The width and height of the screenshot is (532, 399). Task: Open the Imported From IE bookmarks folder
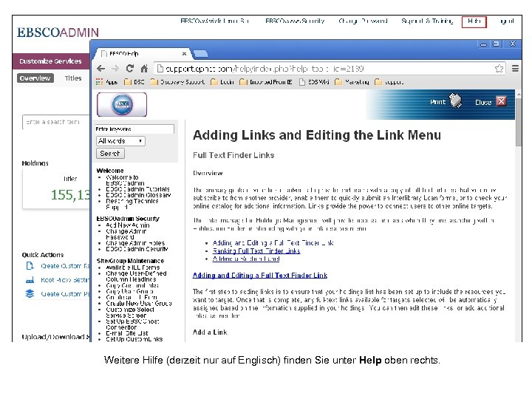click(266, 82)
